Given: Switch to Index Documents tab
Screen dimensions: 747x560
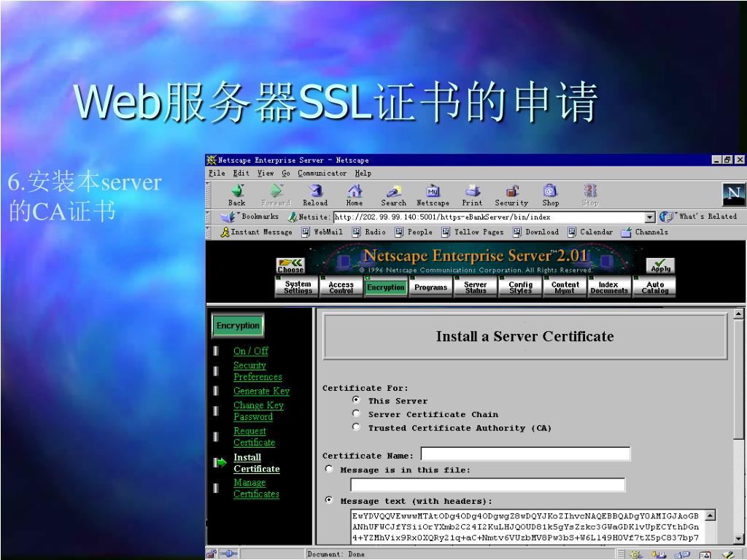Looking at the screenshot, I should coord(609,287).
